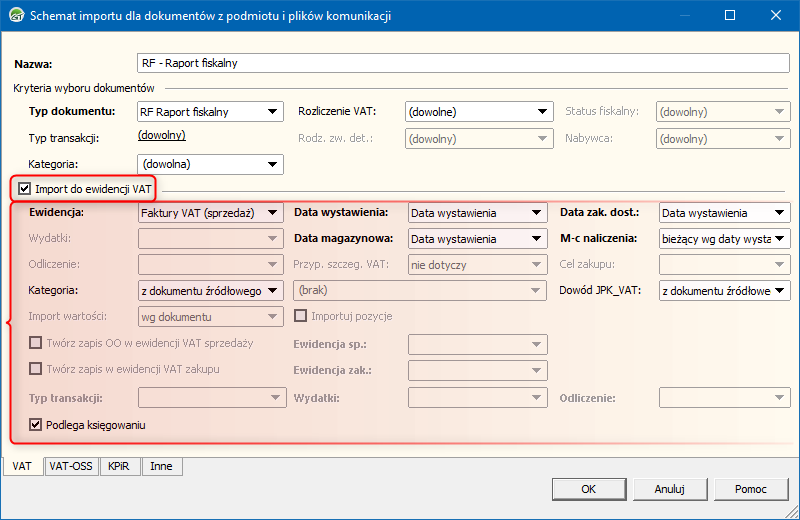Confirm with the OK button
The image size is (800, 520).
pyautogui.click(x=589, y=489)
